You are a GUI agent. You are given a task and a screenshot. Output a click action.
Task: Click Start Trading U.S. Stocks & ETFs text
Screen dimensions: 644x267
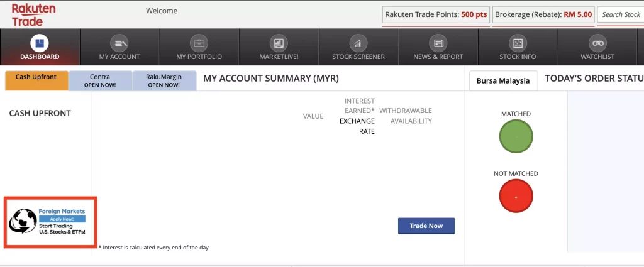[x=62, y=229]
